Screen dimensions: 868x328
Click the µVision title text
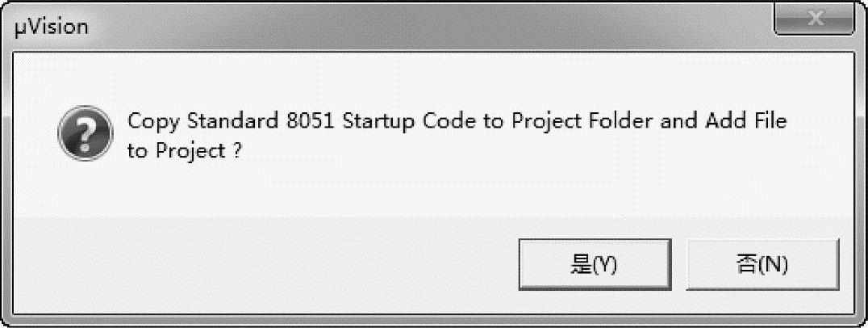pos(52,27)
